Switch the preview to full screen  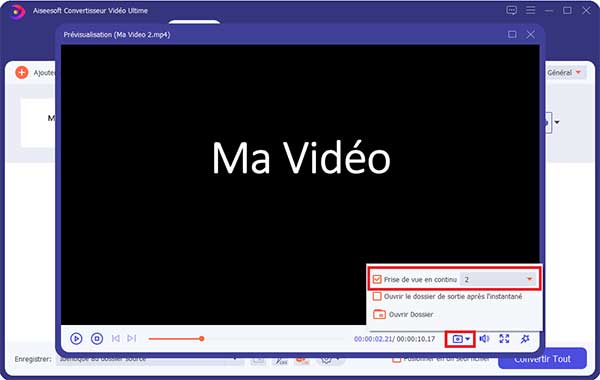[504, 339]
